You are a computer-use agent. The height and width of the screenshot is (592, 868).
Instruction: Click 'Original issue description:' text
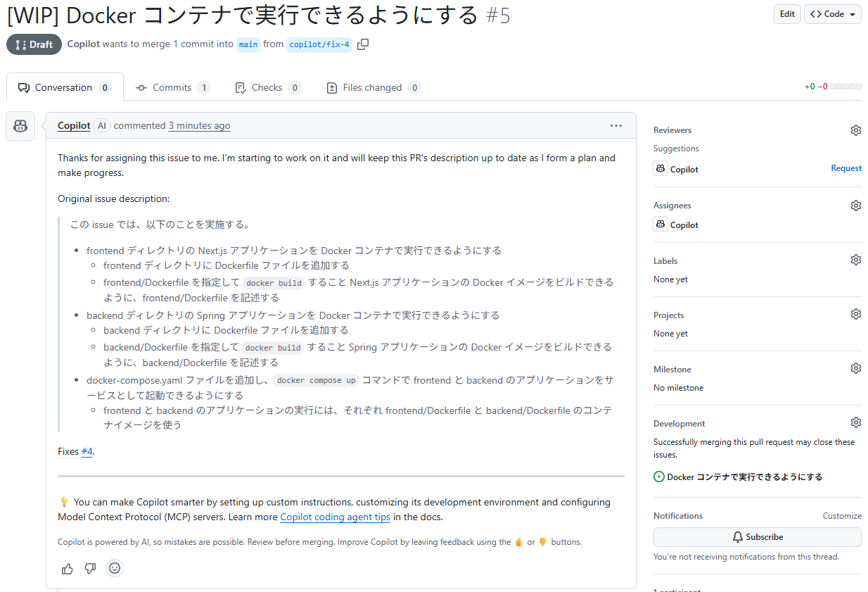point(113,199)
